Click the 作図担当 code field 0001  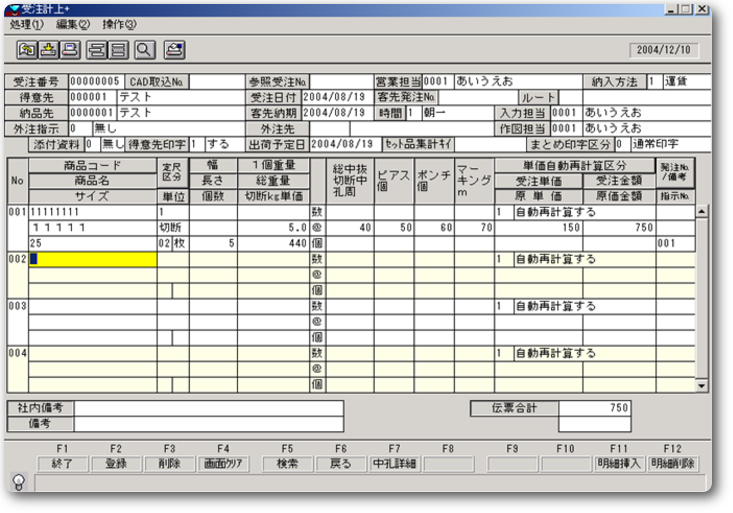click(x=567, y=128)
